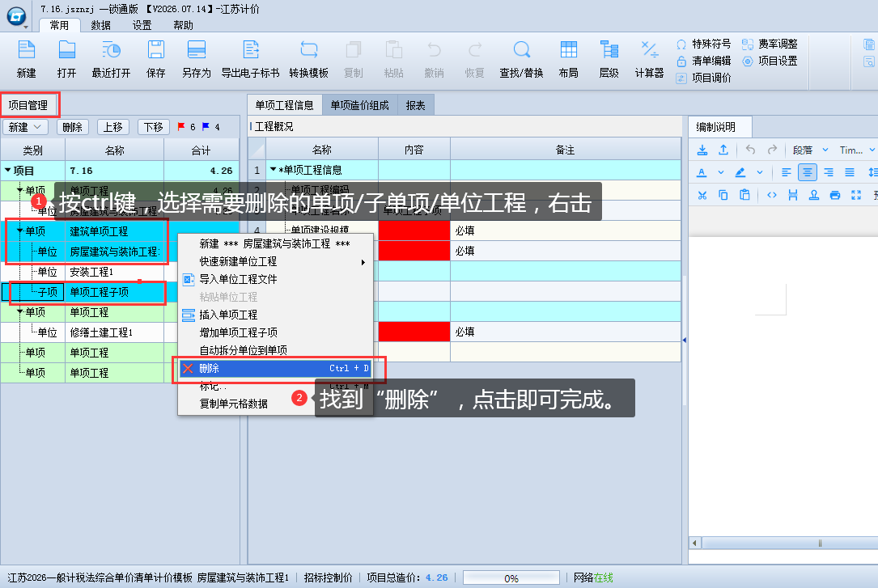Switch to the 数据 ribbon tab

101,25
